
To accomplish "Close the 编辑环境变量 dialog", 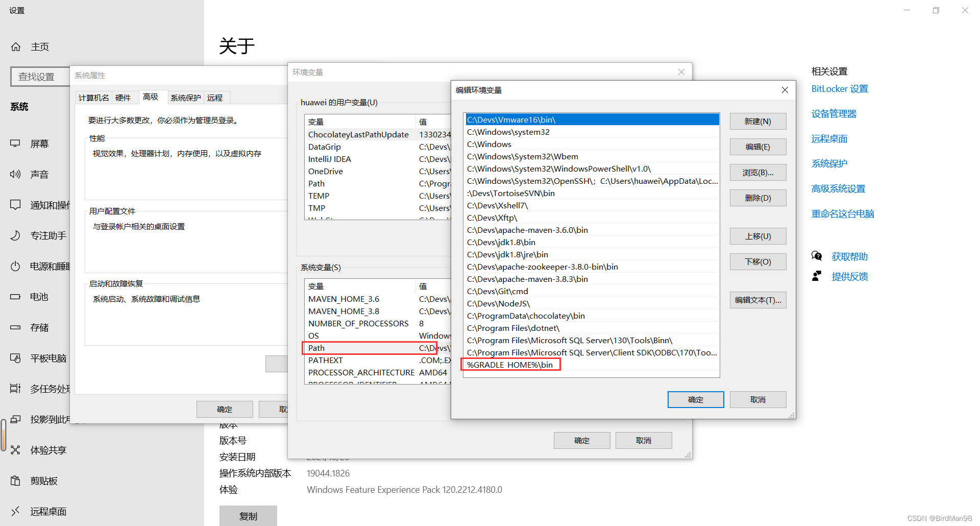I will point(785,90).
